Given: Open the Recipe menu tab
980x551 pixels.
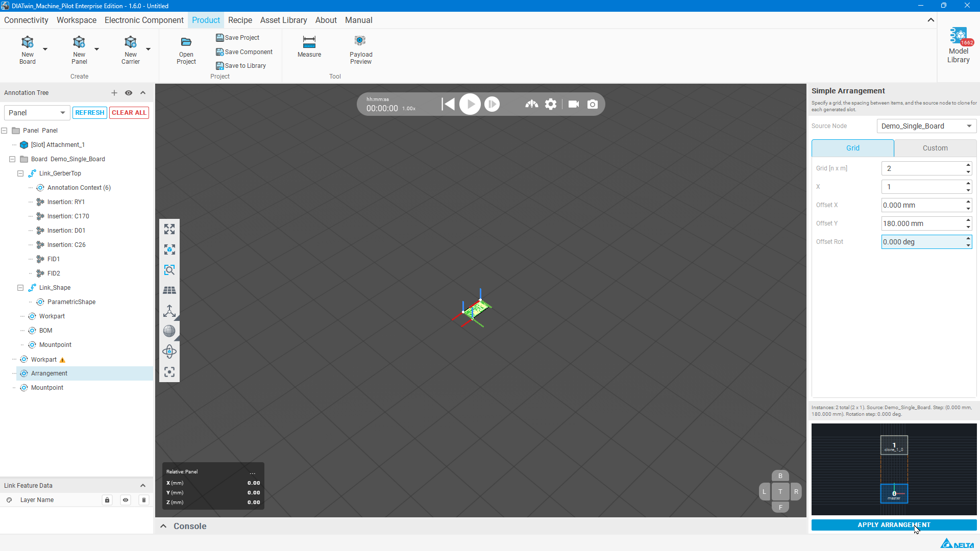Looking at the screenshot, I should point(240,20).
